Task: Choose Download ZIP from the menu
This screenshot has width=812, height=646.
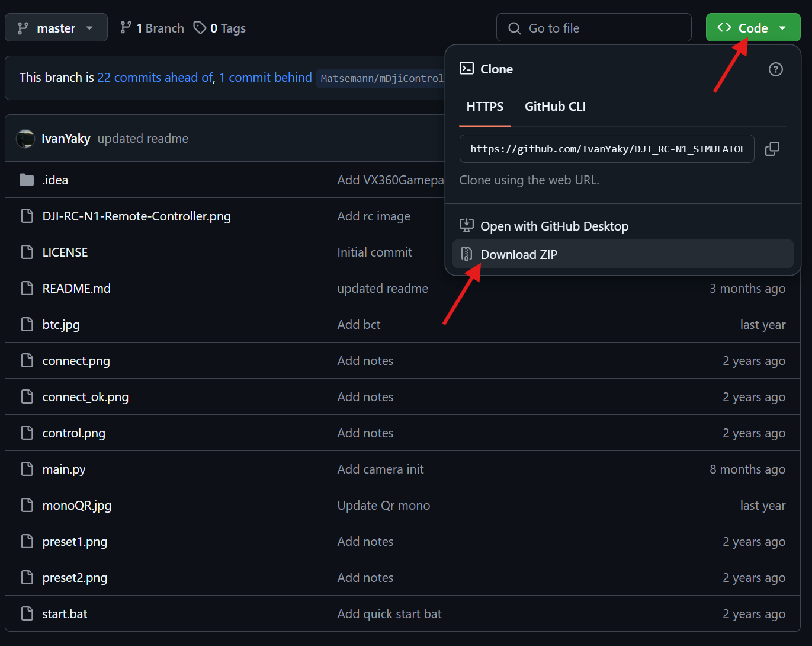Action: (x=519, y=254)
